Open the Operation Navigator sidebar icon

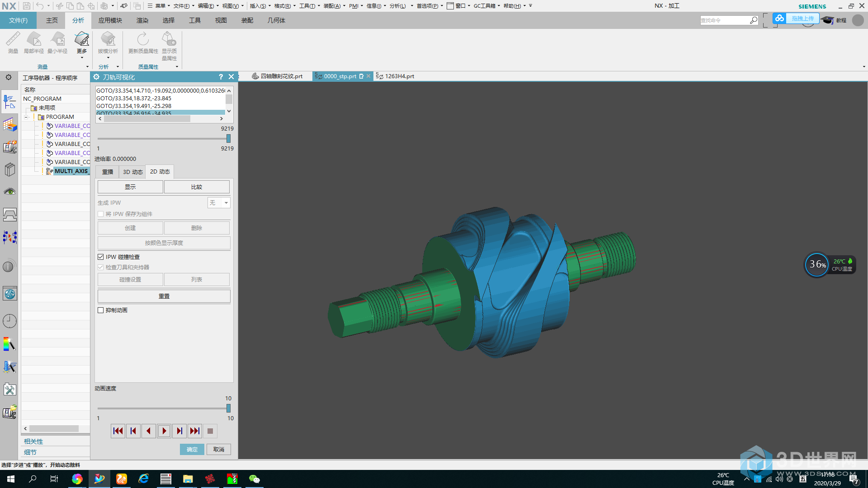[x=9, y=101]
